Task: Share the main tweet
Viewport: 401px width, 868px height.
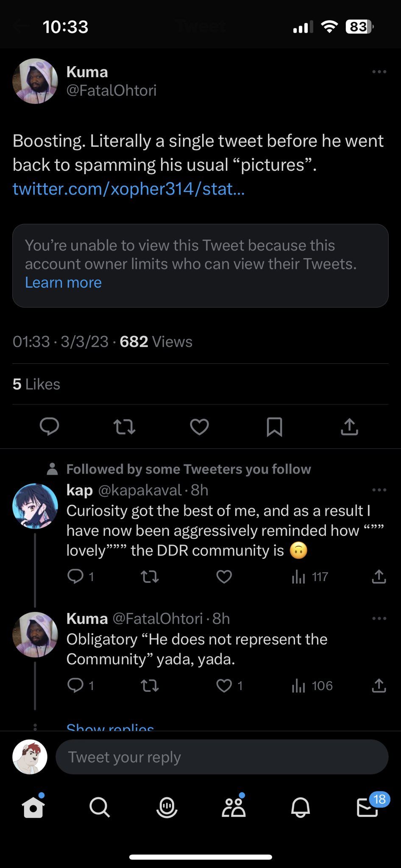Action: [x=349, y=427]
